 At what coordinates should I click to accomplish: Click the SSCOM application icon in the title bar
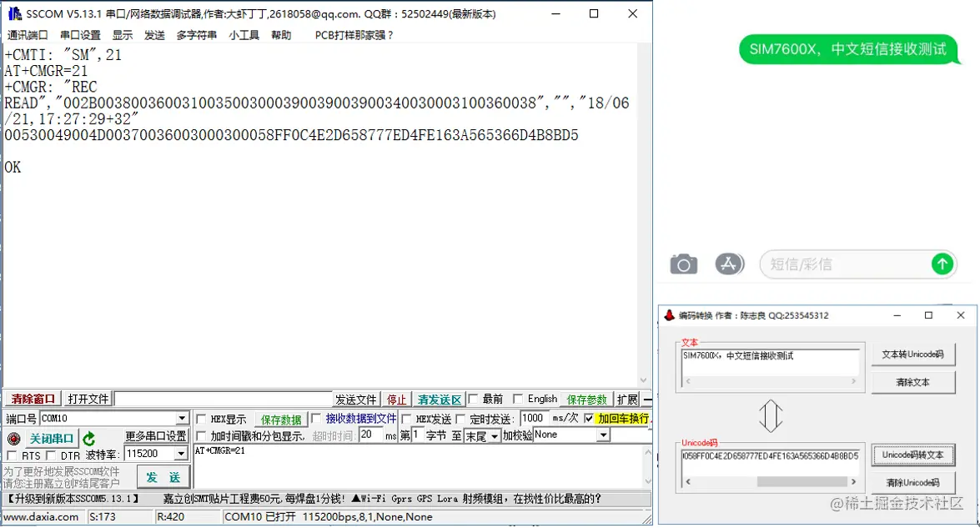pyautogui.click(x=14, y=13)
